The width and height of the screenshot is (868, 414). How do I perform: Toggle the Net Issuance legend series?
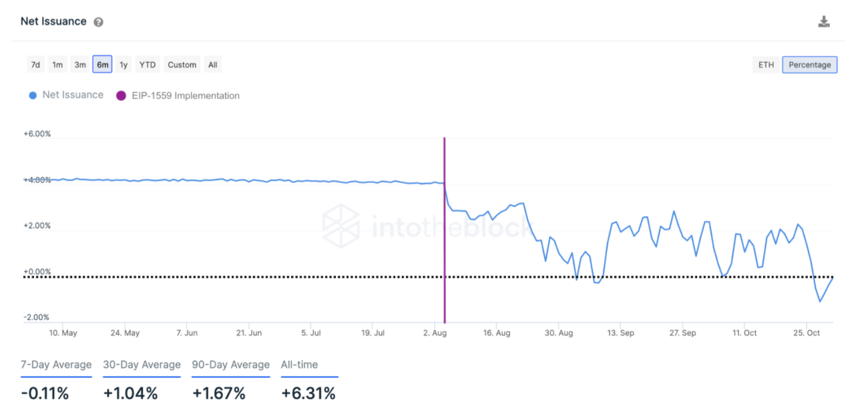(x=73, y=95)
